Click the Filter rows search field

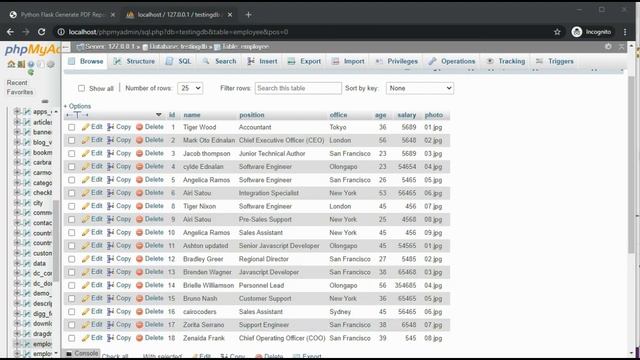coord(298,88)
